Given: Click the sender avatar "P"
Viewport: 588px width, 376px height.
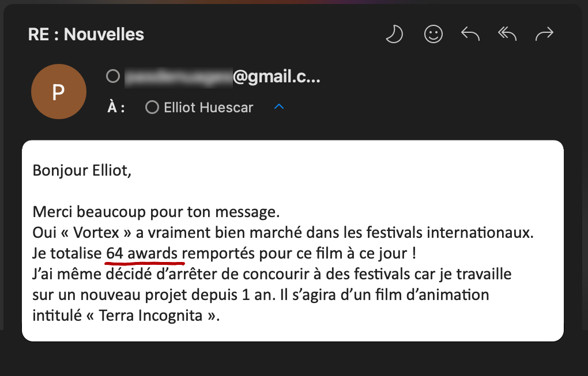Looking at the screenshot, I should pos(58,92).
